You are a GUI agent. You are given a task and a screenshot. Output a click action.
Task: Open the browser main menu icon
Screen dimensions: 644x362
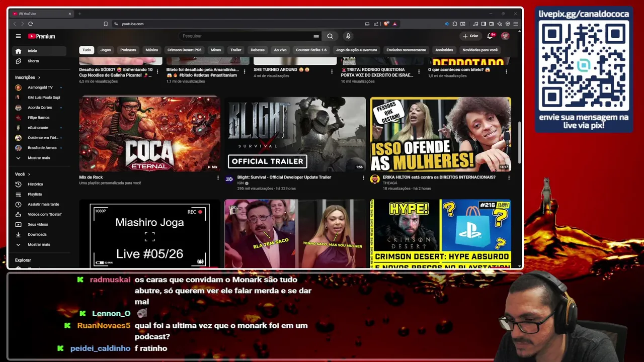tap(516, 24)
